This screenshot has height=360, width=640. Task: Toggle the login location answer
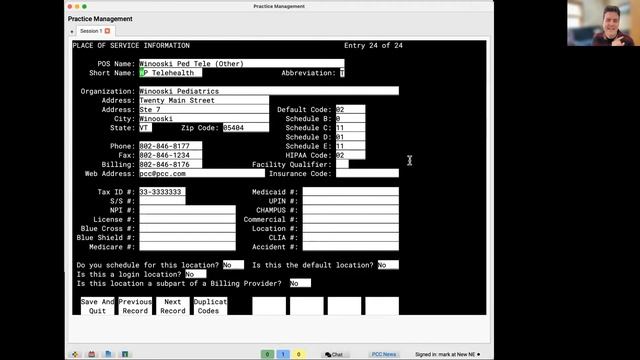tap(196, 274)
